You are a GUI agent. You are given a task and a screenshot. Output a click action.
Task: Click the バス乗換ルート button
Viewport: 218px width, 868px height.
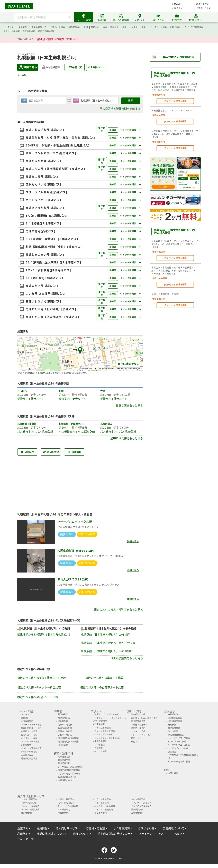click(x=96, y=67)
